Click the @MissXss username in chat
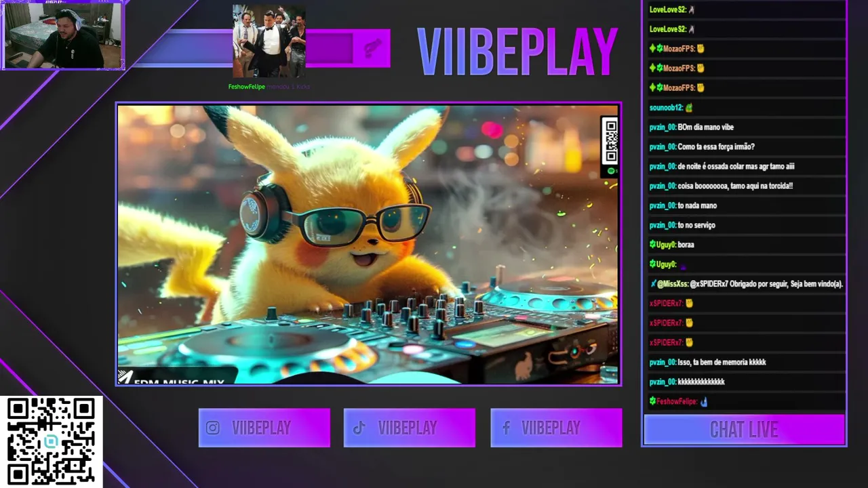This screenshot has width=868, height=488. 673,284
